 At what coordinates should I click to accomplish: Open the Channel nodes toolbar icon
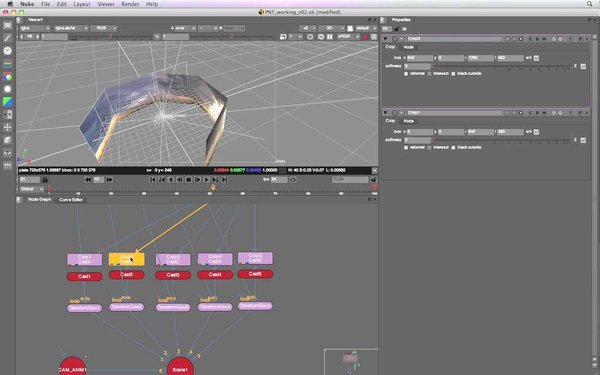point(7,64)
